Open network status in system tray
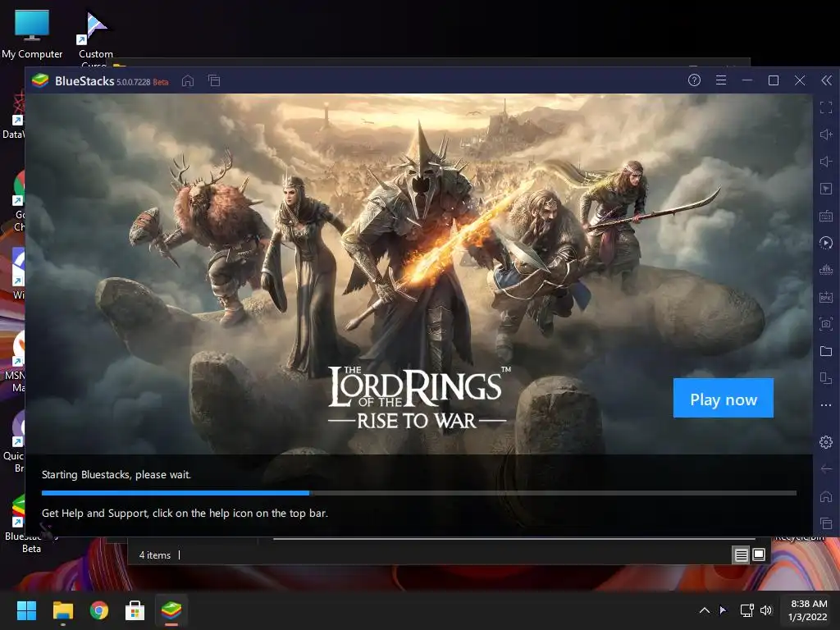The height and width of the screenshot is (630, 840). [746, 610]
